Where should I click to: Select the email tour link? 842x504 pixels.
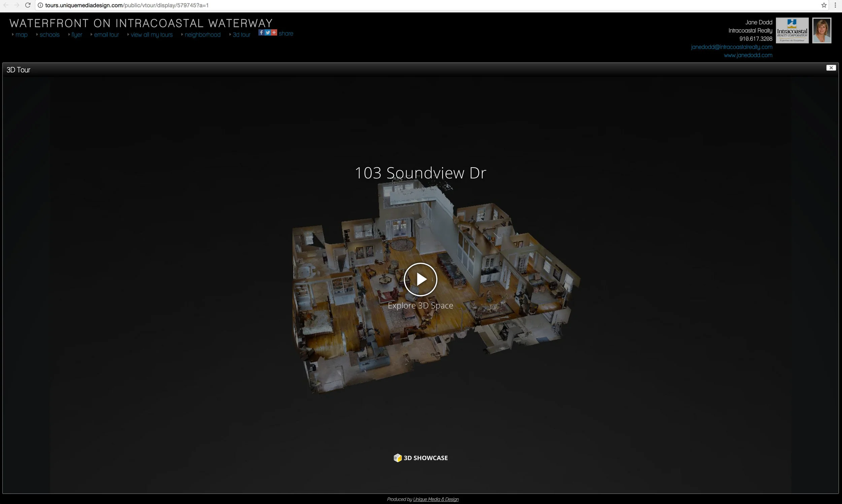pos(106,35)
